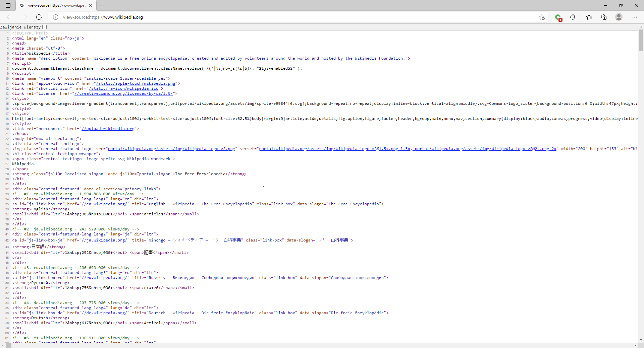The width and height of the screenshot is (644, 348).
Task: Add this page to favorites star icon
Action: pyautogui.click(x=542, y=17)
